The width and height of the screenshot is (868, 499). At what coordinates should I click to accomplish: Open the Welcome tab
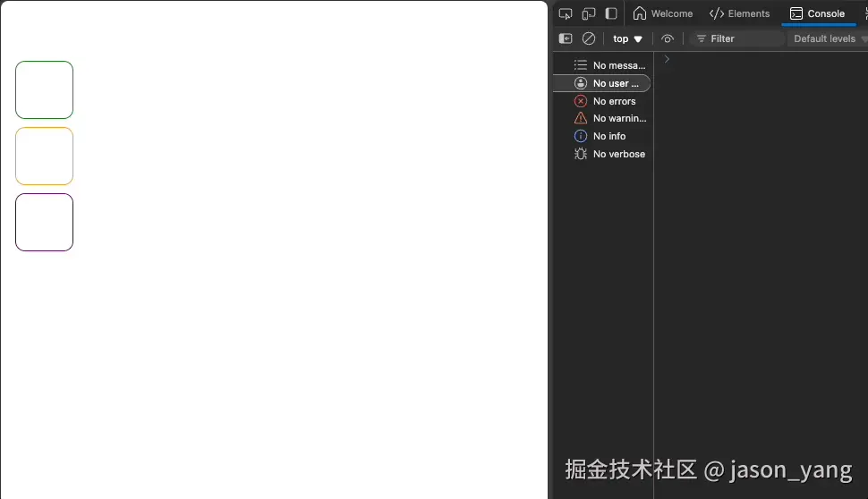[662, 13]
